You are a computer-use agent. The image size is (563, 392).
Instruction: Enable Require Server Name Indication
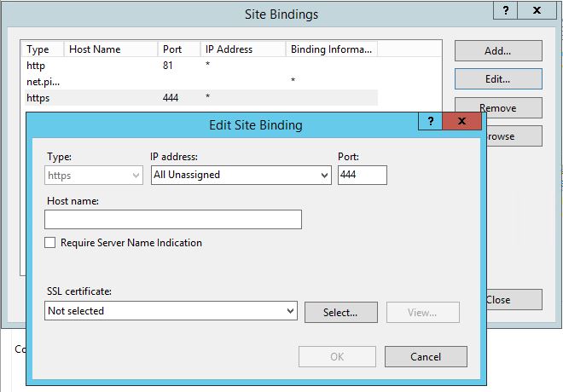coord(50,243)
